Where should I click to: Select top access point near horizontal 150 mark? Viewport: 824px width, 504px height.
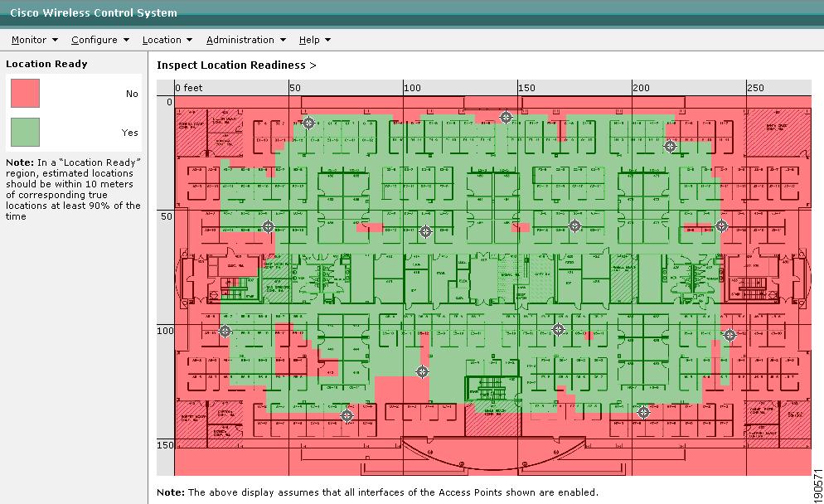point(506,117)
